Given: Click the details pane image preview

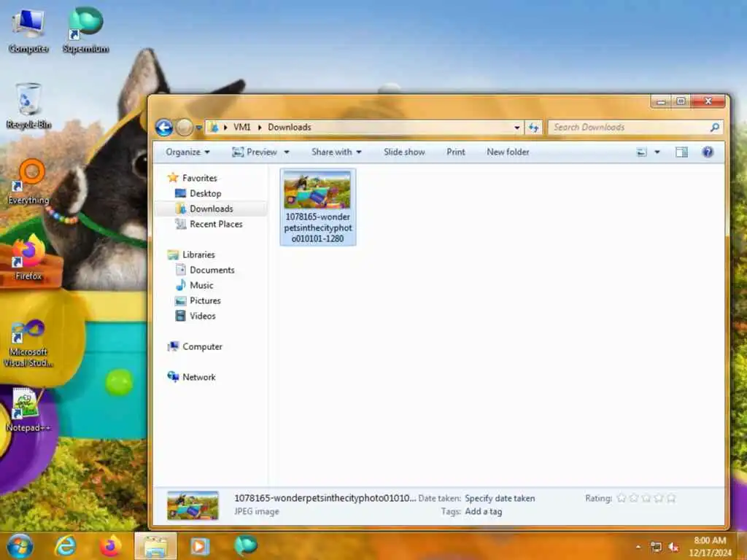Looking at the screenshot, I should [193, 505].
